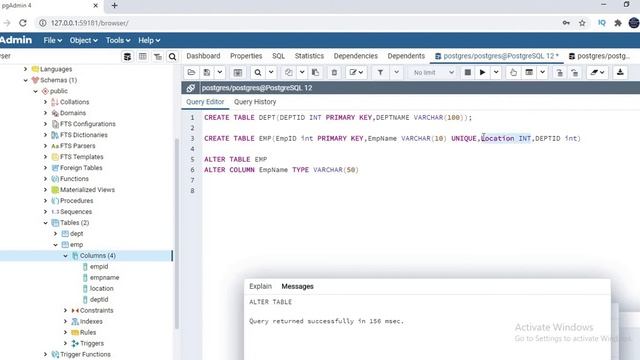640x360 pixels.
Task: Open the File menu
Action: pos(53,40)
